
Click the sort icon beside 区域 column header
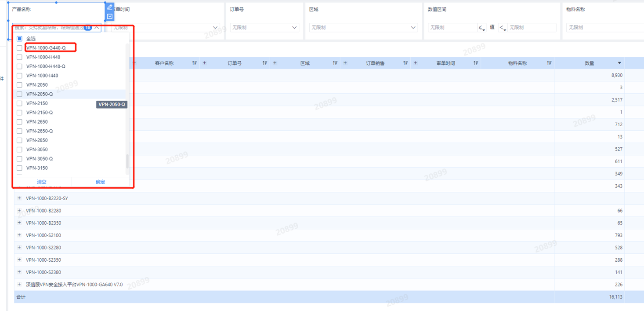[335, 63]
